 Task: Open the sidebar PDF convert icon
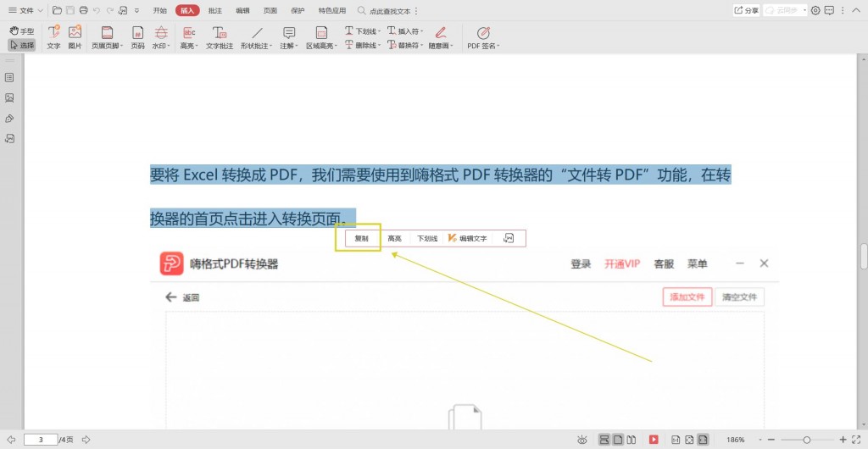pyautogui.click(x=9, y=139)
